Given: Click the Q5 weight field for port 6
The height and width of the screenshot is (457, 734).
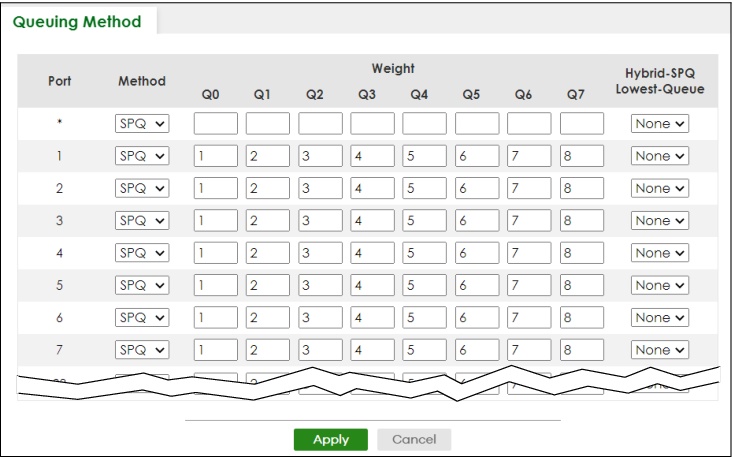Looking at the screenshot, I should [x=477, y=318].
